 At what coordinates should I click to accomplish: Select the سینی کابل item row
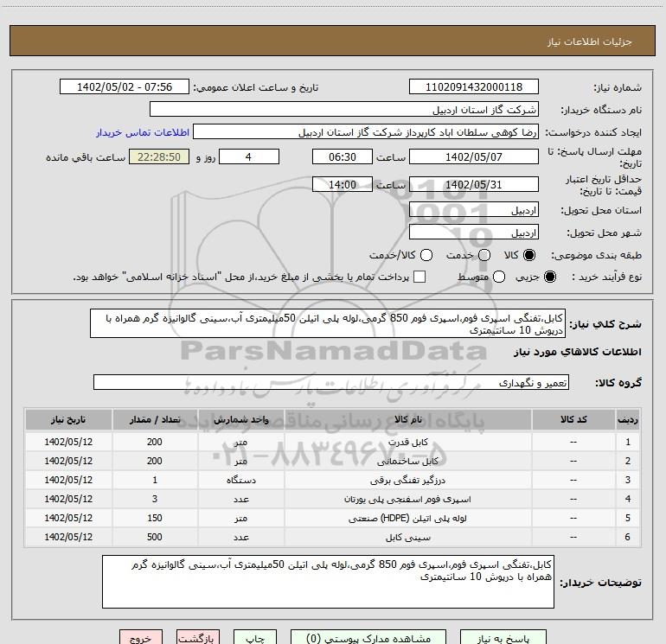pos(333,537)
